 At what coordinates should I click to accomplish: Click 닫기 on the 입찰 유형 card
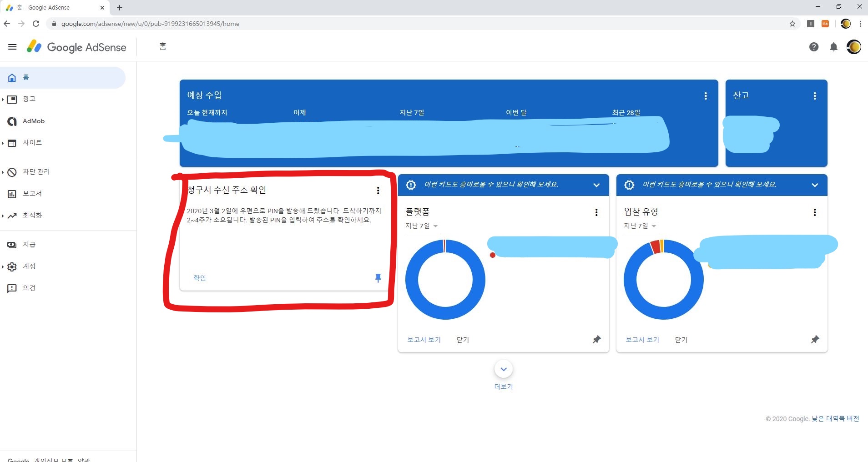[681, 340]
